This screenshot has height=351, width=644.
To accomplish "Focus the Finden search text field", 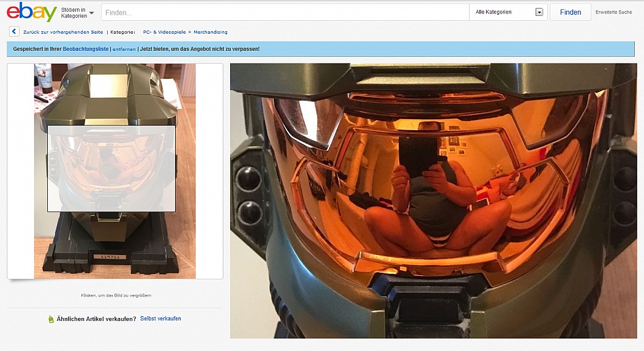I will click(x=285, y=12).
